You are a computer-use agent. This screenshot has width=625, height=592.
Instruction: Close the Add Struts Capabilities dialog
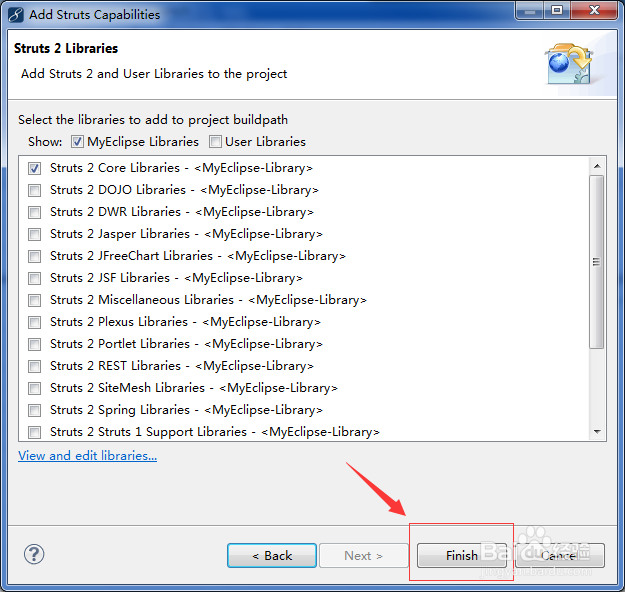pos(594,11)
